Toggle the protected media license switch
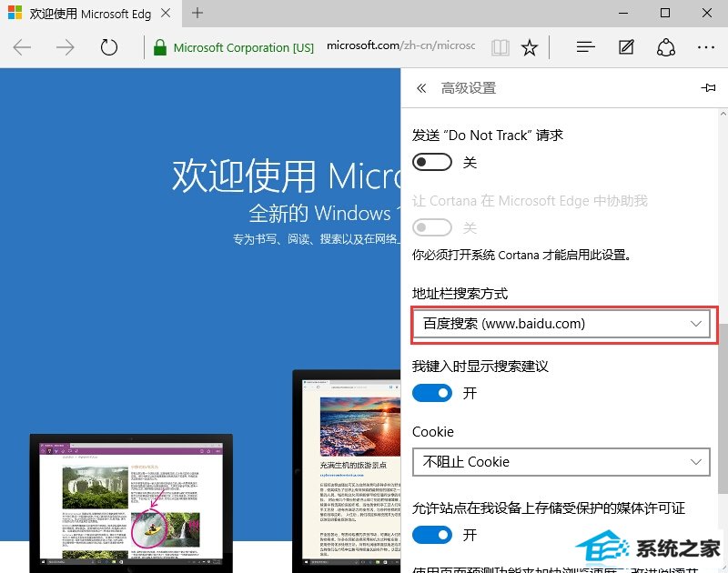Image resolution: width=728 pixels, height=573 pixels. [431, 535]
